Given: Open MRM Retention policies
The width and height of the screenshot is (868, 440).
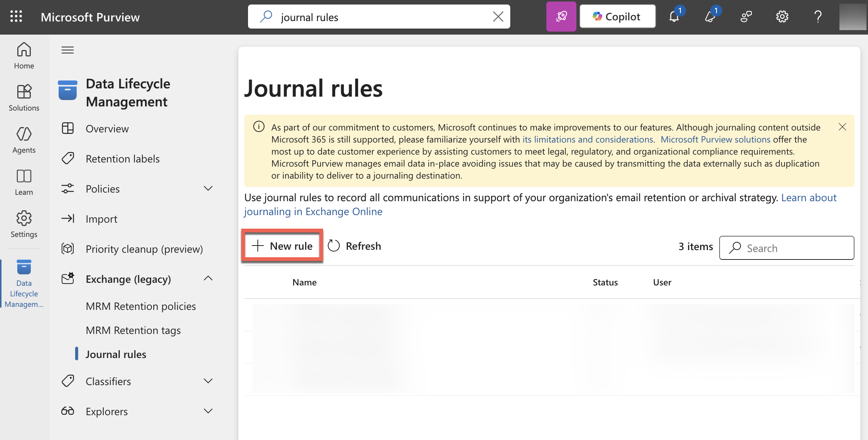Looking at the screenshot, I should [x=141, y=306].
